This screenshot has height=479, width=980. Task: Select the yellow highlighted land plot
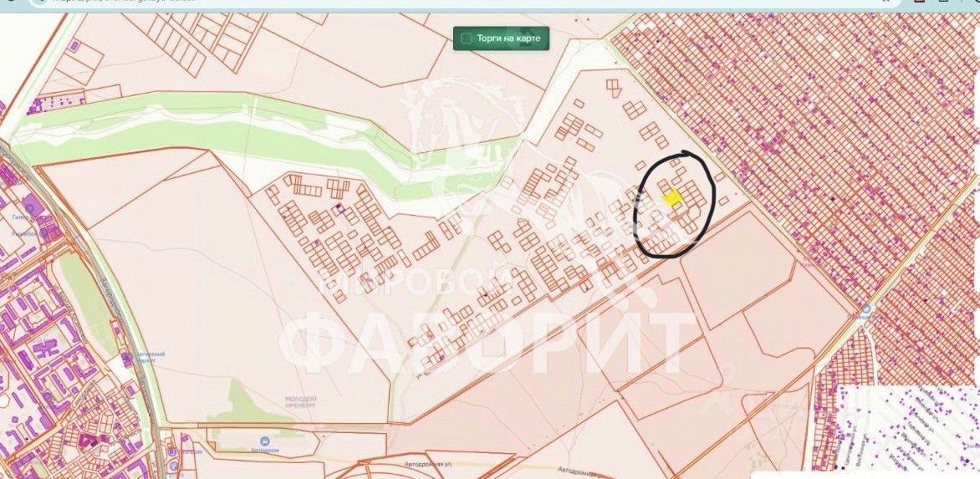672,197
